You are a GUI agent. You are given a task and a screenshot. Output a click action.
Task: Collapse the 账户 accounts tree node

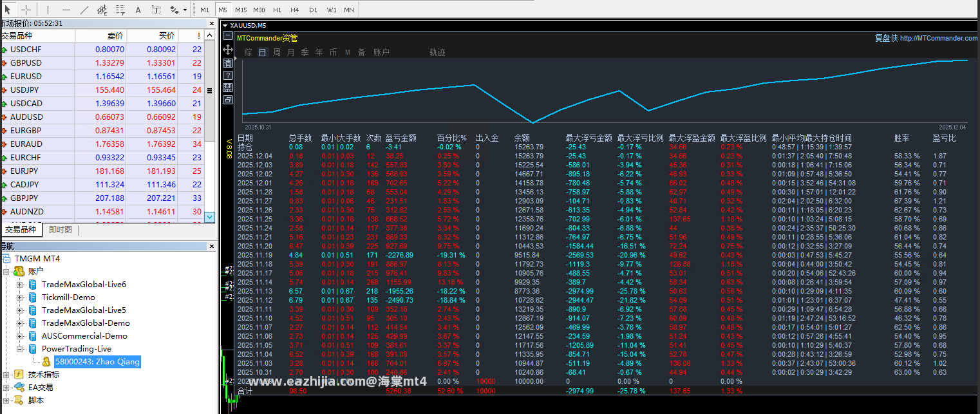[7, 271]
